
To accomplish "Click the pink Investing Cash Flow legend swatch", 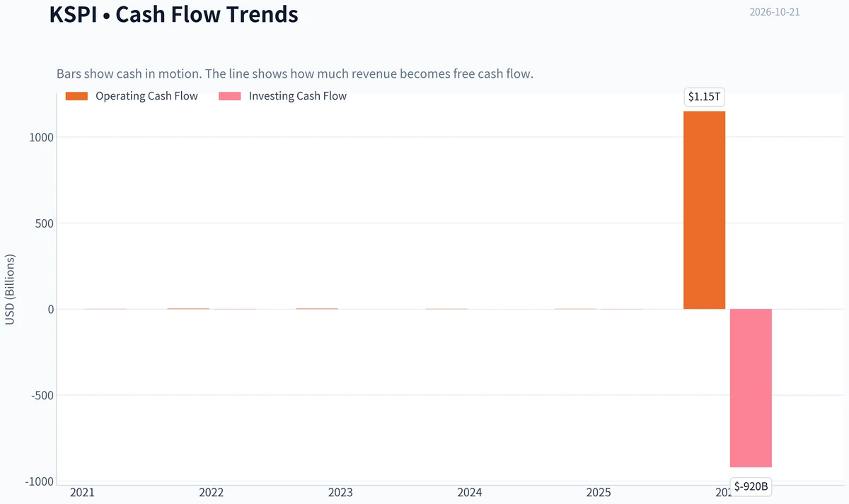I will (x=230, y=96).
